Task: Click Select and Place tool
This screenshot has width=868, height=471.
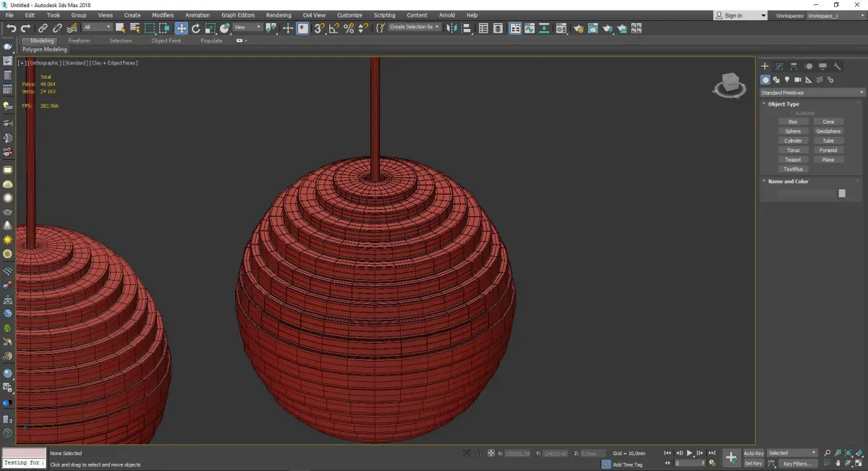Action: [225, 28]
